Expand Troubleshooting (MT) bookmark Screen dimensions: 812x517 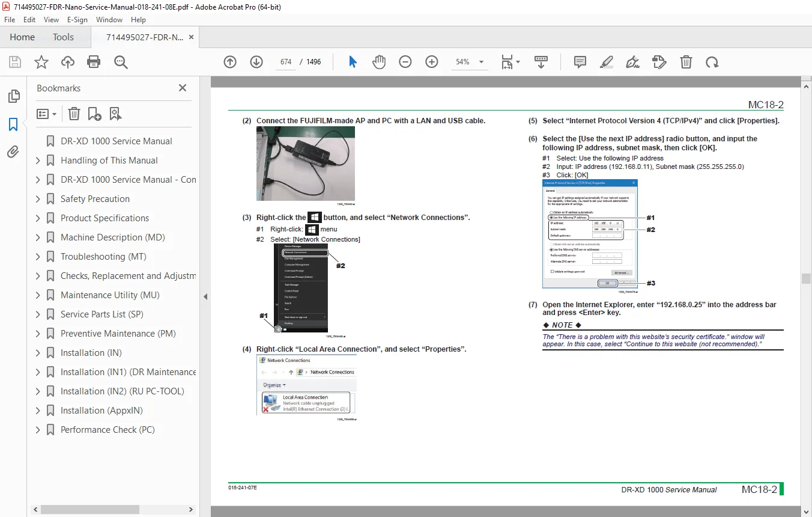[x=38, y=257]
